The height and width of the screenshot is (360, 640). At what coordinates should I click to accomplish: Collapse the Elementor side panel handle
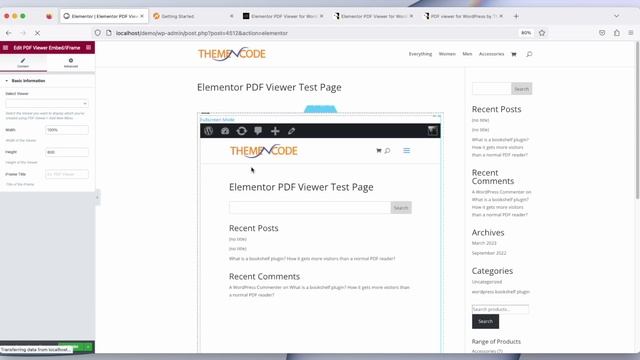tap(97, 197)
